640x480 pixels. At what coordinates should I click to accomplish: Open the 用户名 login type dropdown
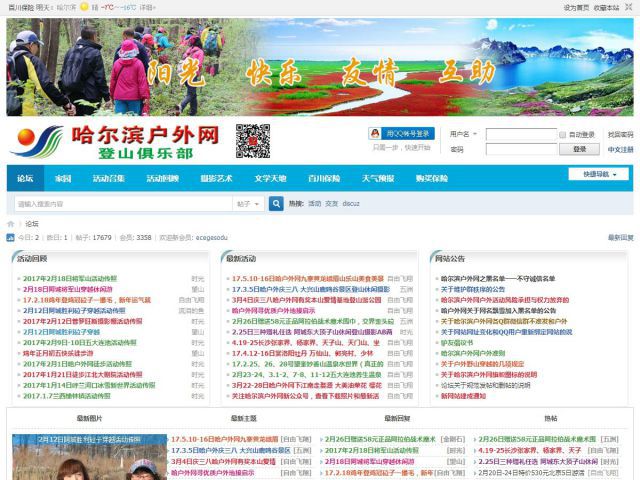tap(464, 134)
